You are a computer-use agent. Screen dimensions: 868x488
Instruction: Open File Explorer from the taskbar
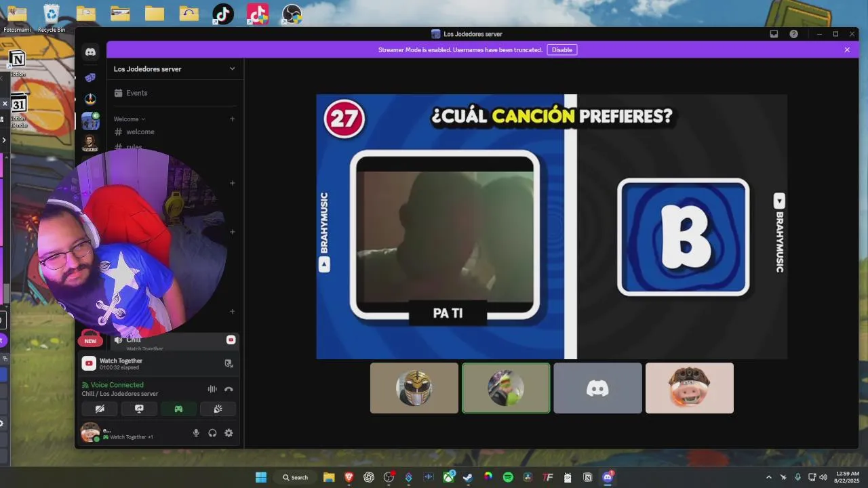tap(329, 477)
